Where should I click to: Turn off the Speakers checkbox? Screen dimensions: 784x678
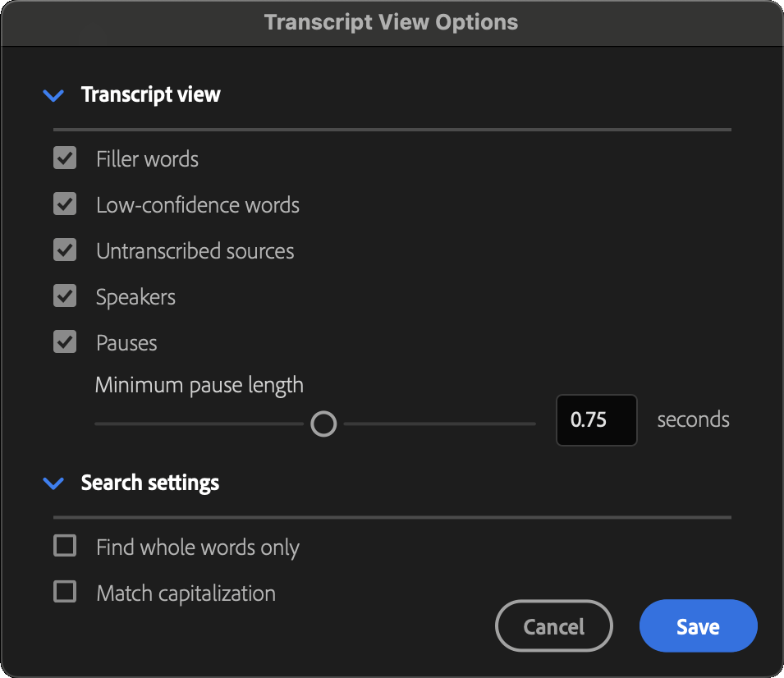pos(65,296)
